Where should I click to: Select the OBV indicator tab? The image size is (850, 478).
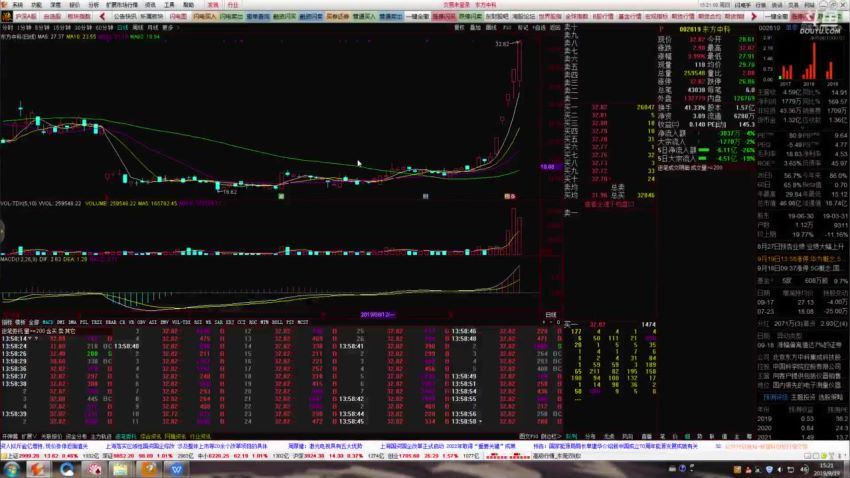(141, 322)
